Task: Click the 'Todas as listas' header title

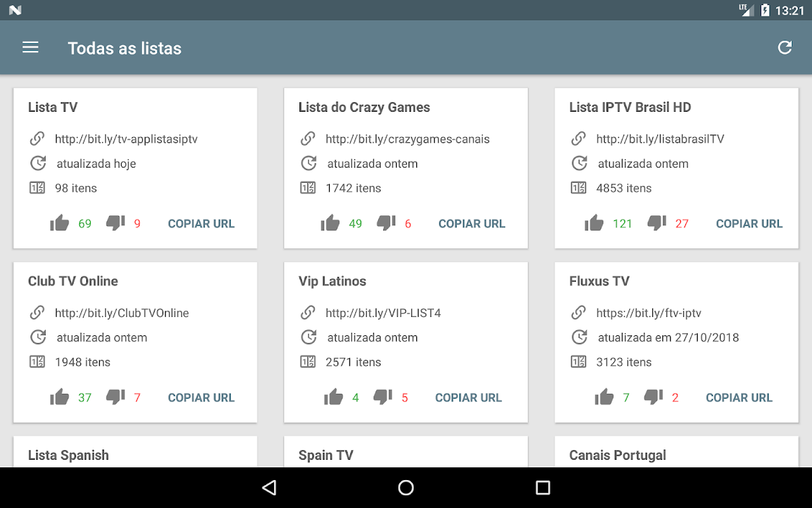Action: tap(124, 48)
